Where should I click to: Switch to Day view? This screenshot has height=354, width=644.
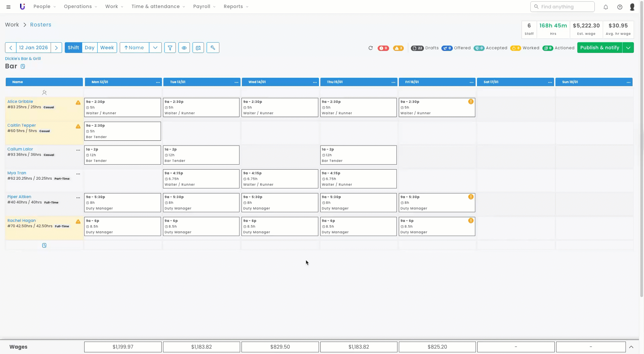[90, 48]
